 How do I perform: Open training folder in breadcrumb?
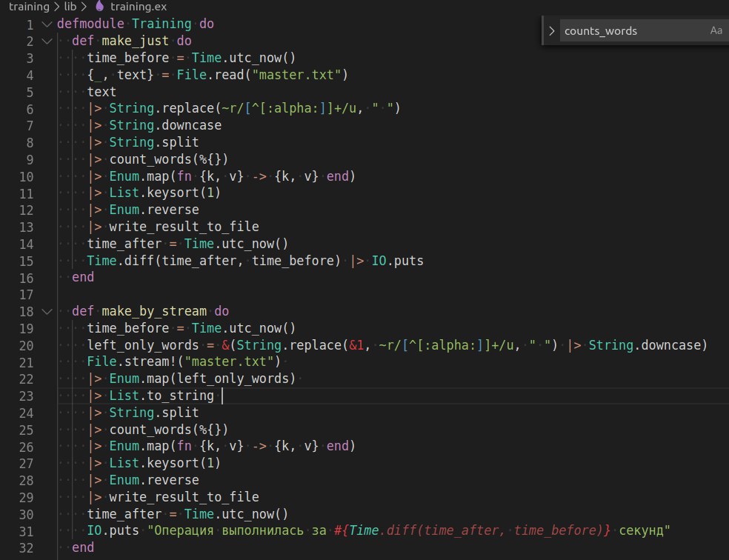coord(29,7)
